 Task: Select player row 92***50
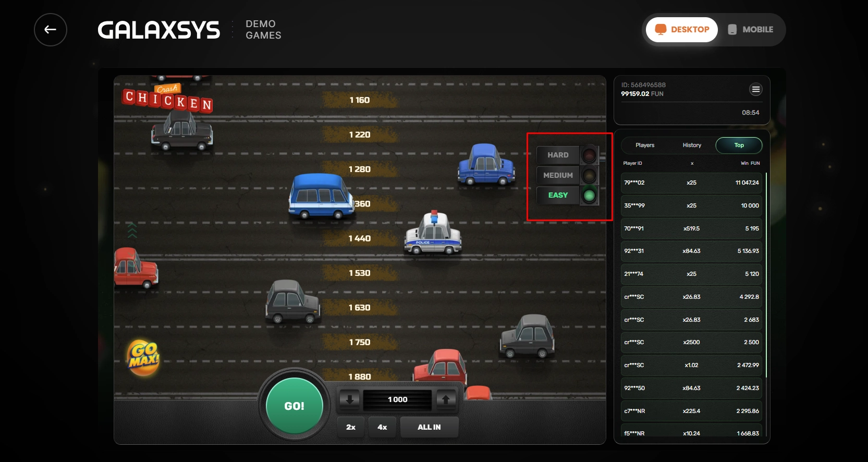coord(691,388)
